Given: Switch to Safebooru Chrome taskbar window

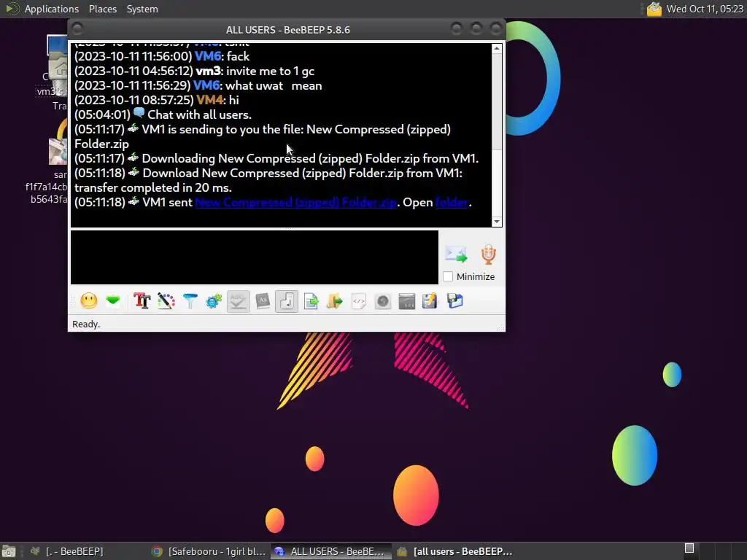Looking at the screenshot, I should (209, 551).
